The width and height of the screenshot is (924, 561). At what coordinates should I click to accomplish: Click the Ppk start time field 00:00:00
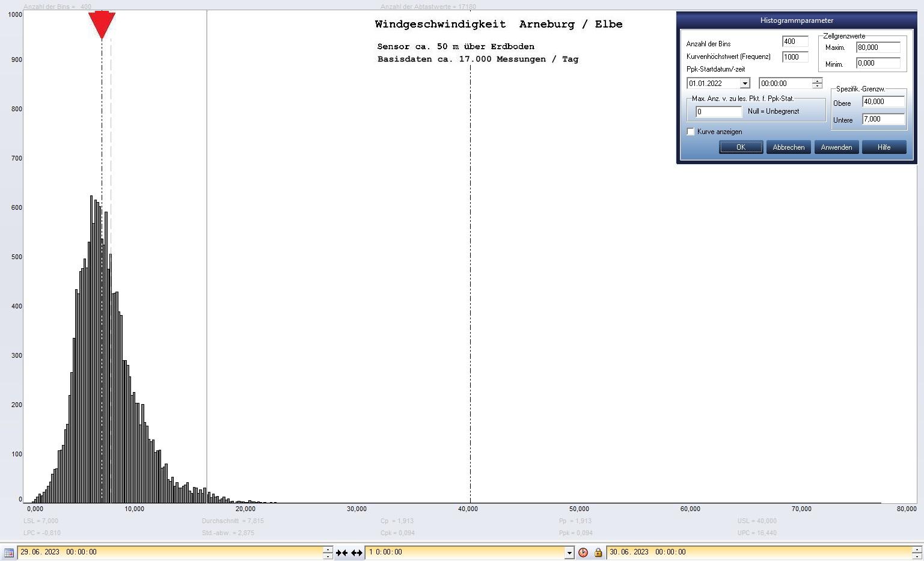coord(785,84)
